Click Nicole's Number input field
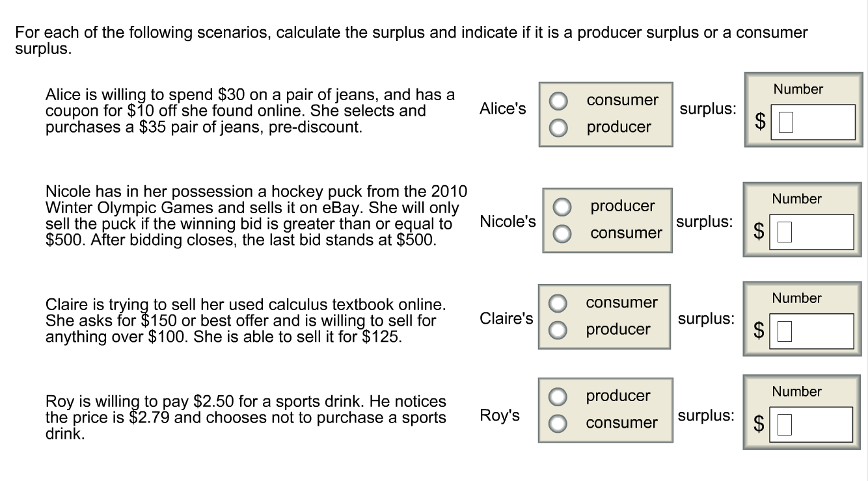 coord(811,230)
